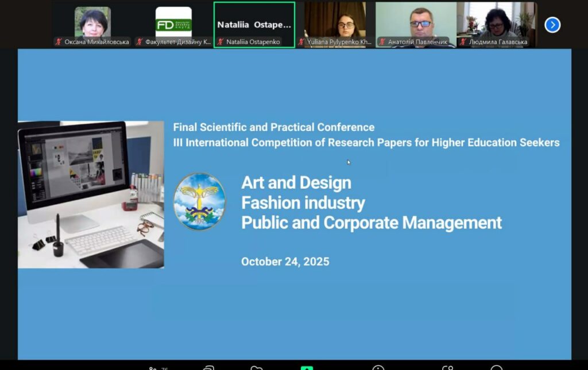
Task: Select Людмила Галавська's video thumbnail
Action: (496, 21)
